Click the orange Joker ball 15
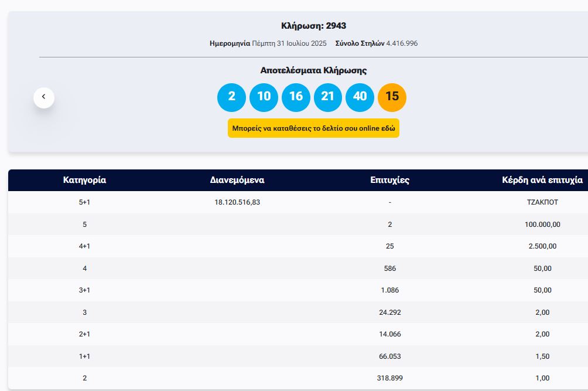Viewport: 588px width, 391px height. click(392, 97)
